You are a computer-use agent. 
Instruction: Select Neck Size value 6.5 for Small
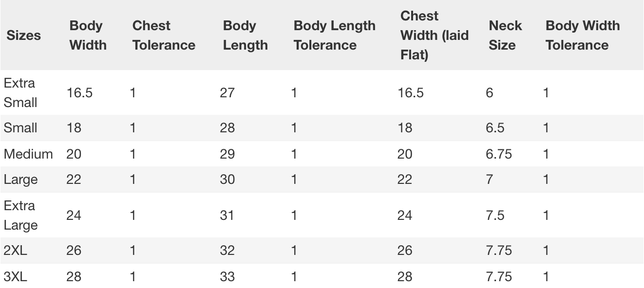point(495,128)
